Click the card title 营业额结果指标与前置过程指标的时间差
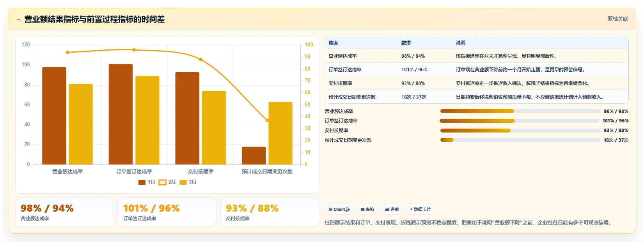Screen dimensions: 644x242 pyautogui.click(x=94, y=19)
